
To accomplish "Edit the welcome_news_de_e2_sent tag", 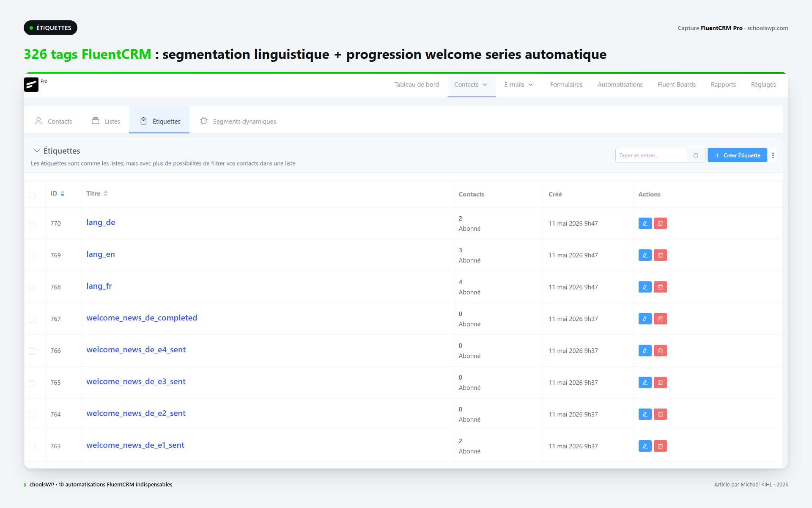I will (x=645, y=414).
